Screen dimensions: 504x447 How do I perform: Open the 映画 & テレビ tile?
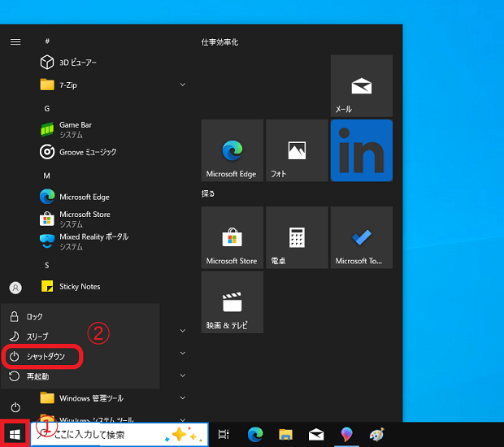click(232, 302)
